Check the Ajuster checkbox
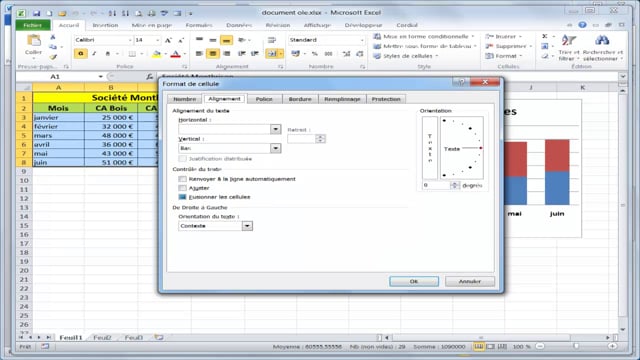This screenshot has width=640, height=360. tap(182, 188)
